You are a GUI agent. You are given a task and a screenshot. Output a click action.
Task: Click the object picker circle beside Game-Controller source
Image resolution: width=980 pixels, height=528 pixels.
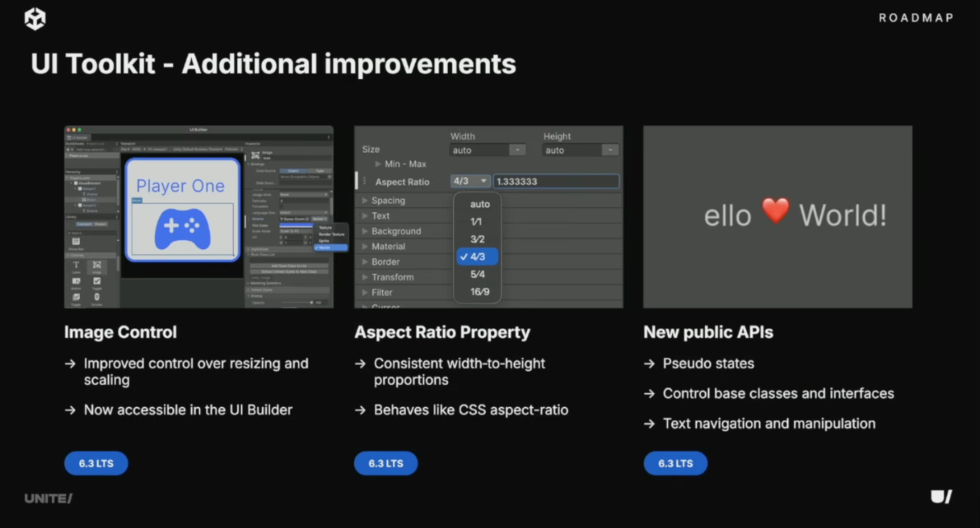click(x=307, y=218)
